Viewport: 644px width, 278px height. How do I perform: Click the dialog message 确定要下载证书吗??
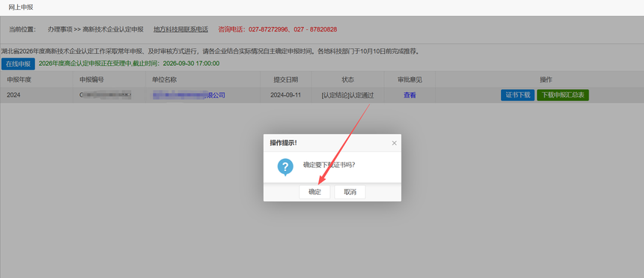click(329, 165)
